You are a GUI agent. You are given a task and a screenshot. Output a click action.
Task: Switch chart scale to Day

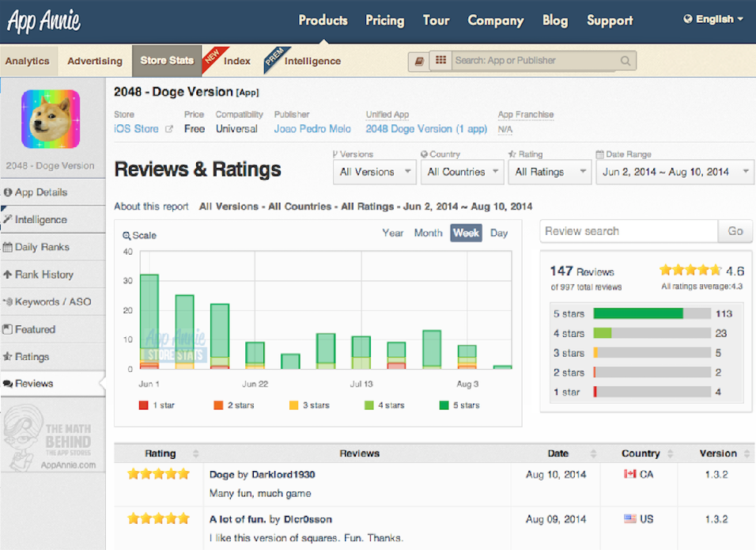pyautogui.click(x=498, y=233)
